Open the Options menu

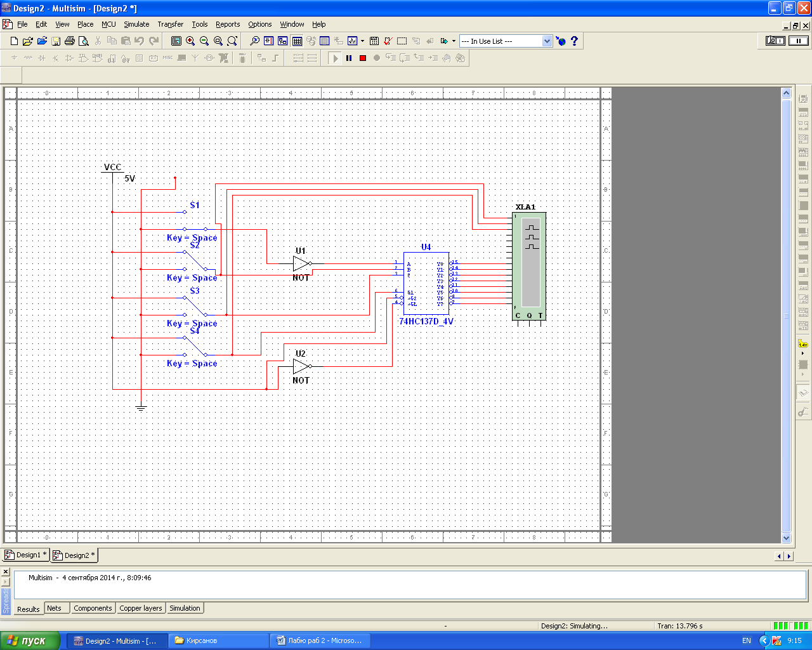[260, 24]
